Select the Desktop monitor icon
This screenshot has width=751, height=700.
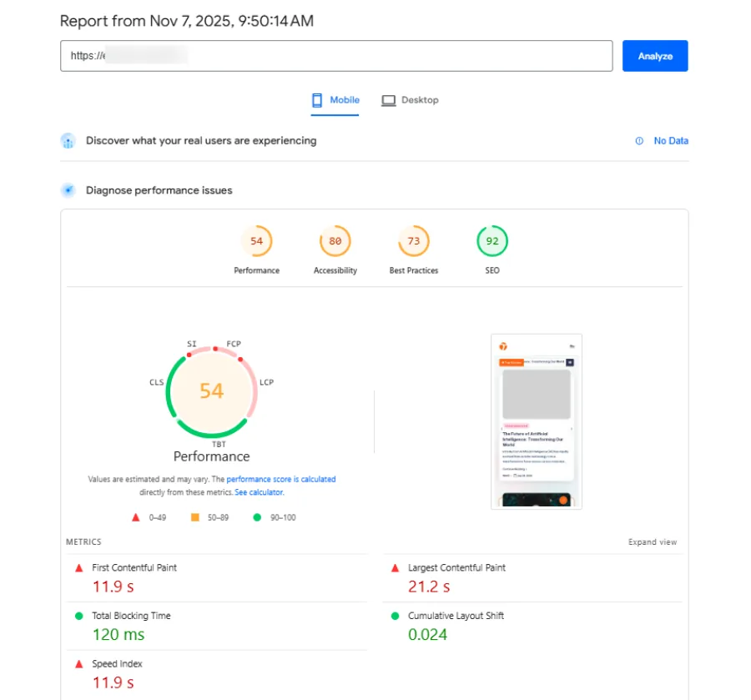click(388, 99)
